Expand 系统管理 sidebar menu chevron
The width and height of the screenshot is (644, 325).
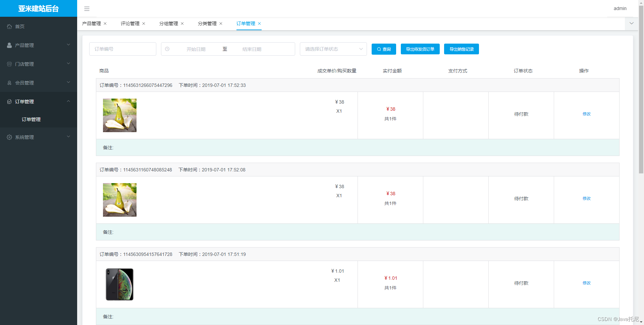(68, 137)
